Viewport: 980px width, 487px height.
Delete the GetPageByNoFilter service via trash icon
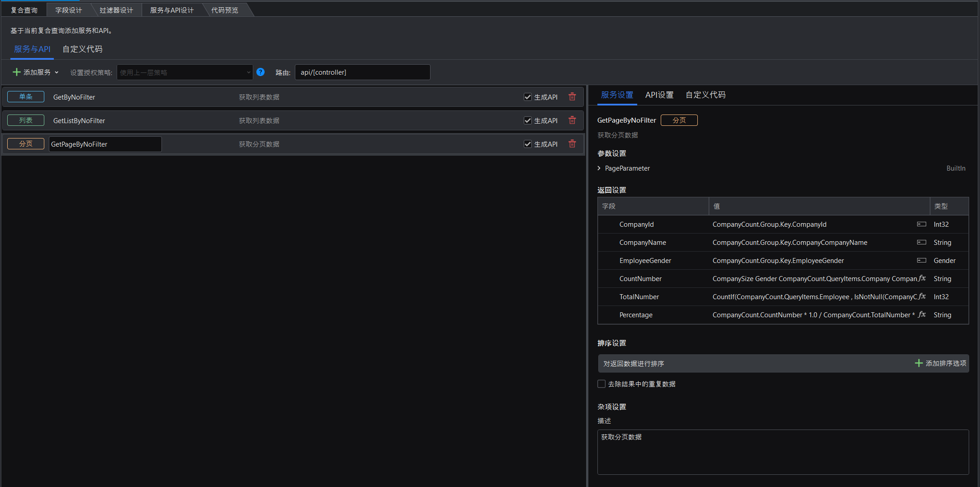pyautogui.click(x=572, y=144)
